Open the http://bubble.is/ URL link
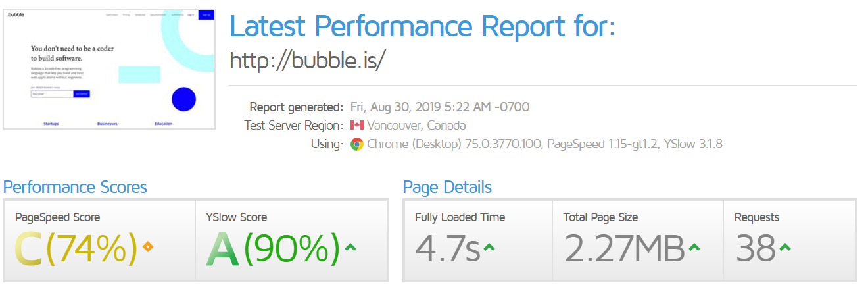 306,60
